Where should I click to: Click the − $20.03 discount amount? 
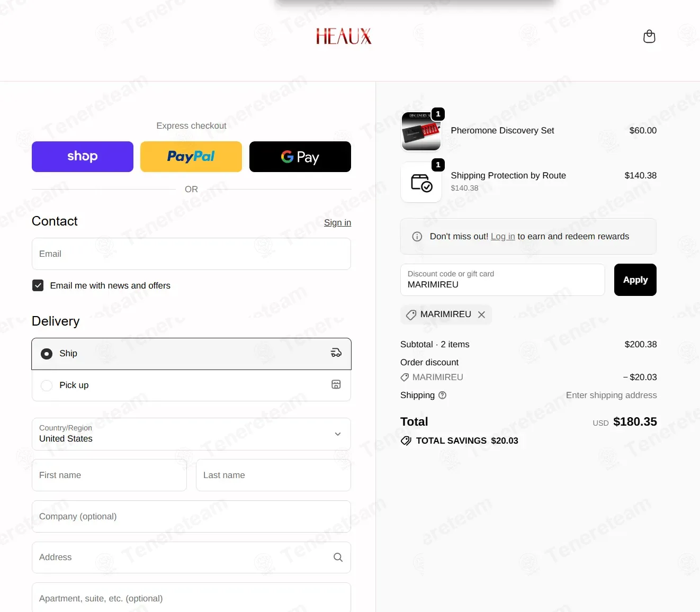pos(640,377)
